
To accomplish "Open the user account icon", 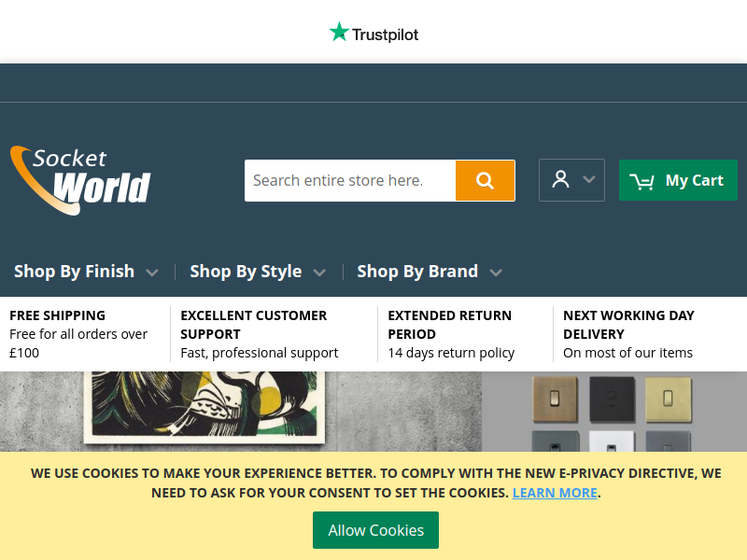I will (x=560, y=179).
